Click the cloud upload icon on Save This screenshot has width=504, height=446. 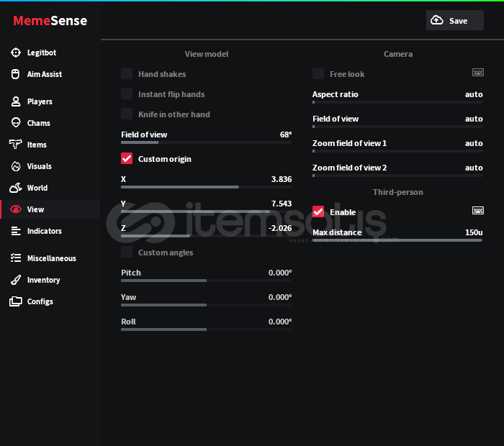pos(436,20)
